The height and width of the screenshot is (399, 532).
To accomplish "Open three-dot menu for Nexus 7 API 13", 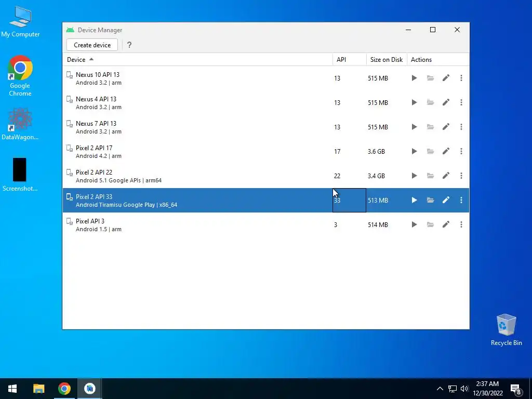I will point(461,127).
